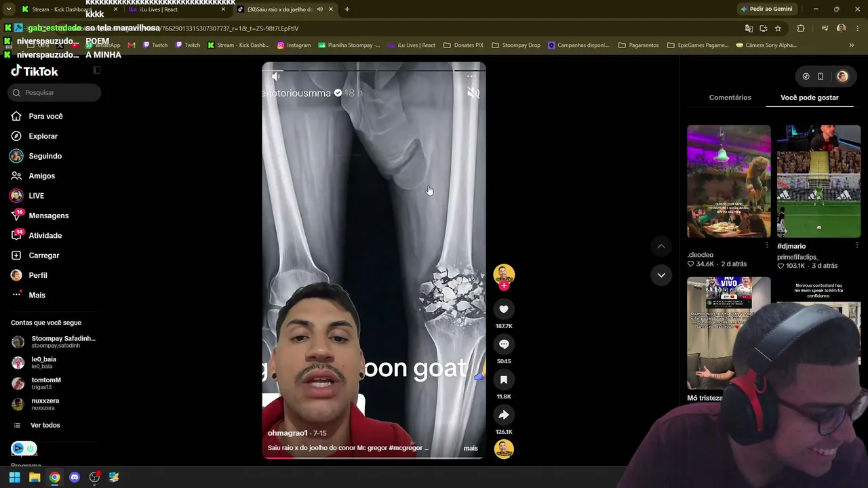The width and height of the screenshot is (868, 488).
Task: Switch to the Comentários tab
Action: point(730,98)
